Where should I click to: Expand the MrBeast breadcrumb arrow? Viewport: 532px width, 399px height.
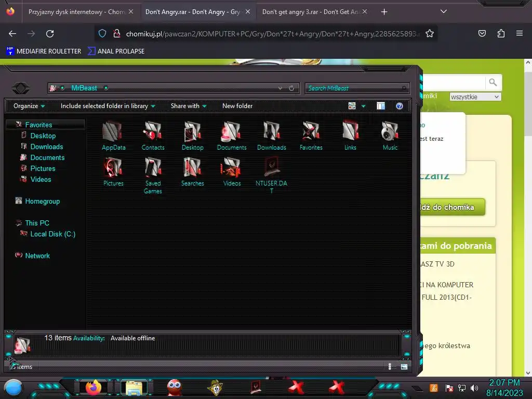106,88
